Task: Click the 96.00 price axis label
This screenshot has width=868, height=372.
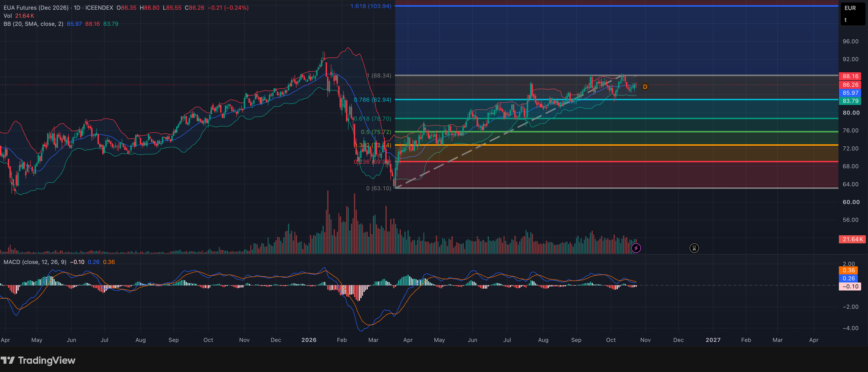Action: 850,41
